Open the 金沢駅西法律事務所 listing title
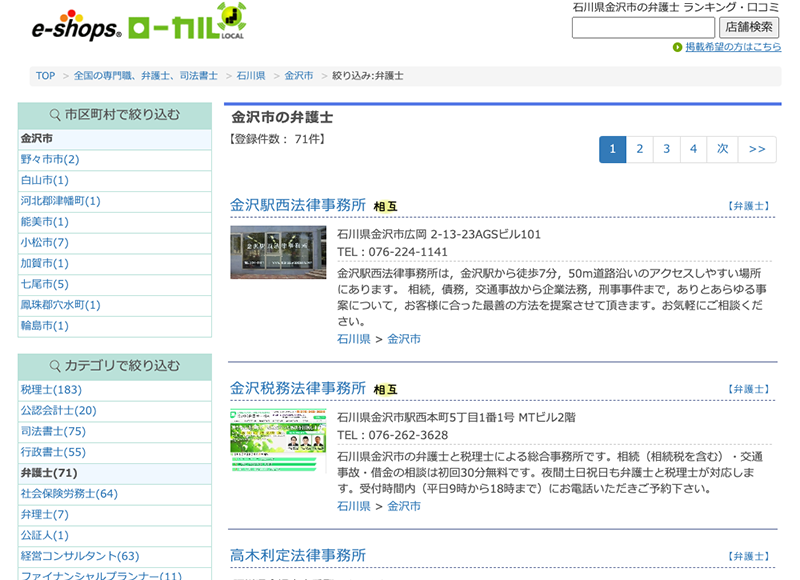This screenshot has width=800, height=580. (x=298, y=206)
